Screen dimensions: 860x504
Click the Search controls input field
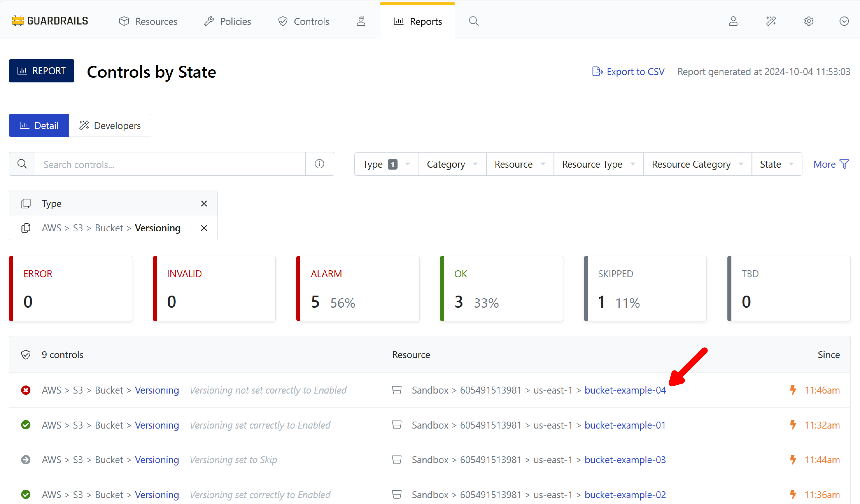tap(170, 164)
